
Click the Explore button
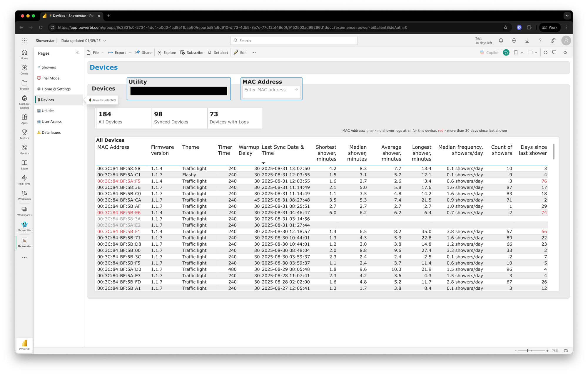[167, 53]
